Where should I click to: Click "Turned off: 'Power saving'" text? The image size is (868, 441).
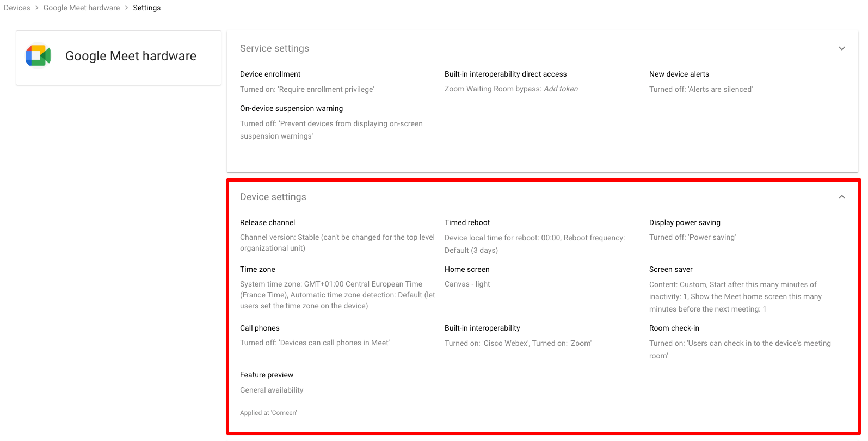point(692,237)
